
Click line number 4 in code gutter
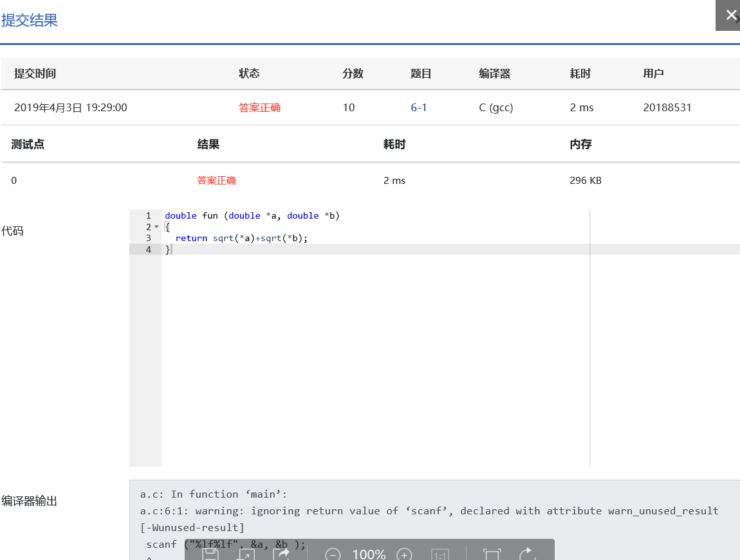coord(148,249)
